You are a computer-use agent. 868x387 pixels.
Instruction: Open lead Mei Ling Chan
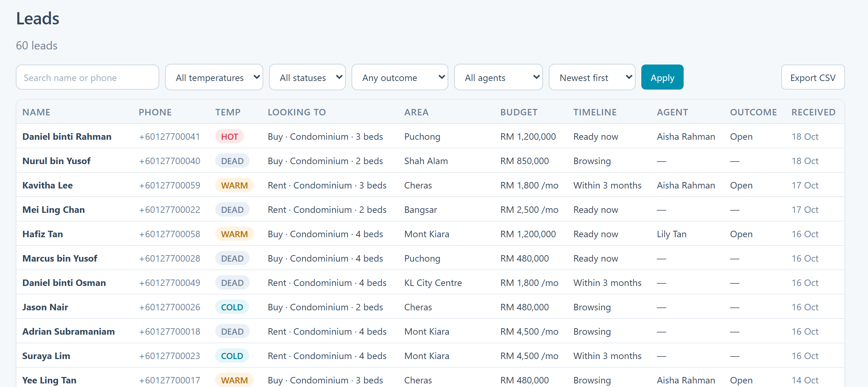[53, 210]
